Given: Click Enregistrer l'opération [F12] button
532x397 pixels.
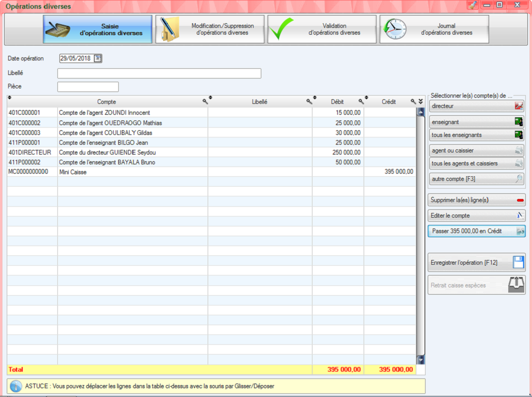Looking at the screenshot, I should pos(476,262).
